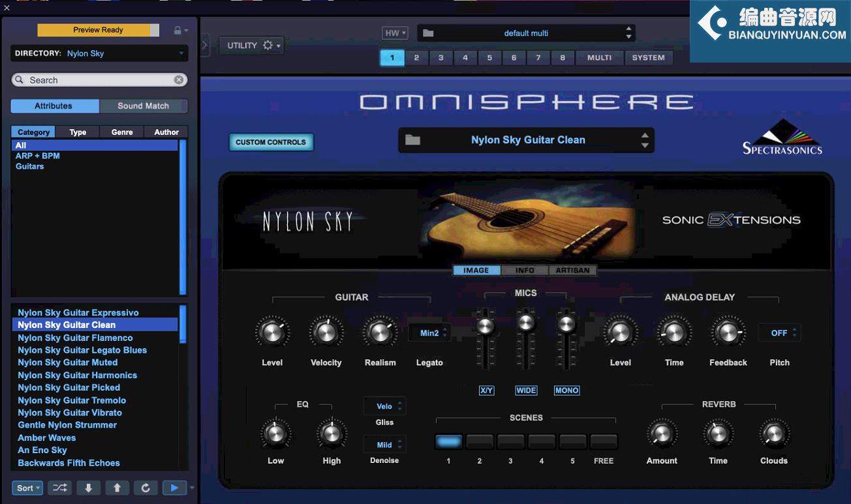The image size is (851, 504).
Task: Open the MULTI page
Action: point(600,57)
